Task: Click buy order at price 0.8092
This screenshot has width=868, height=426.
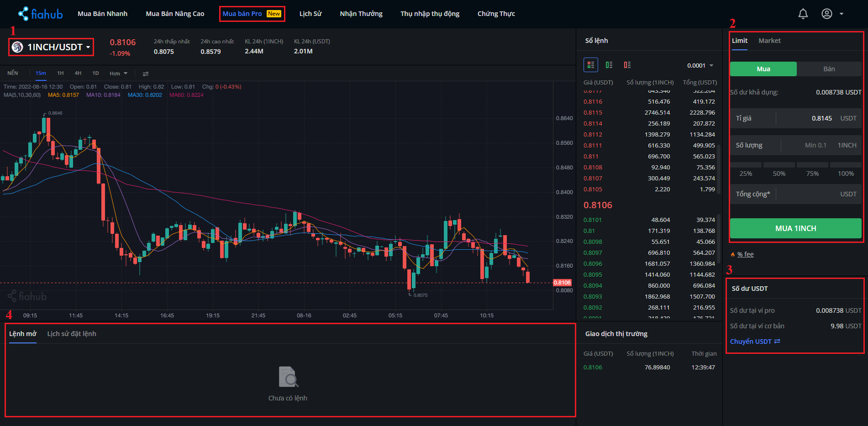Action: tap(649, 308)
